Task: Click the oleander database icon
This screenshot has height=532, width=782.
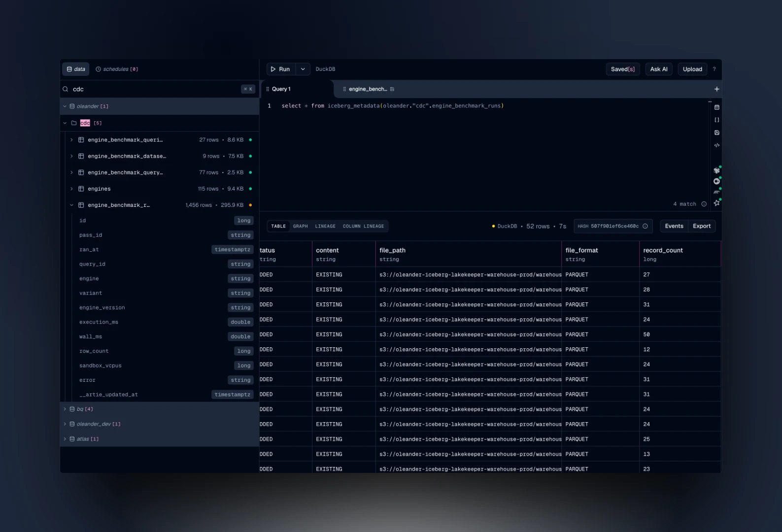Action: (x=72, y=106)
